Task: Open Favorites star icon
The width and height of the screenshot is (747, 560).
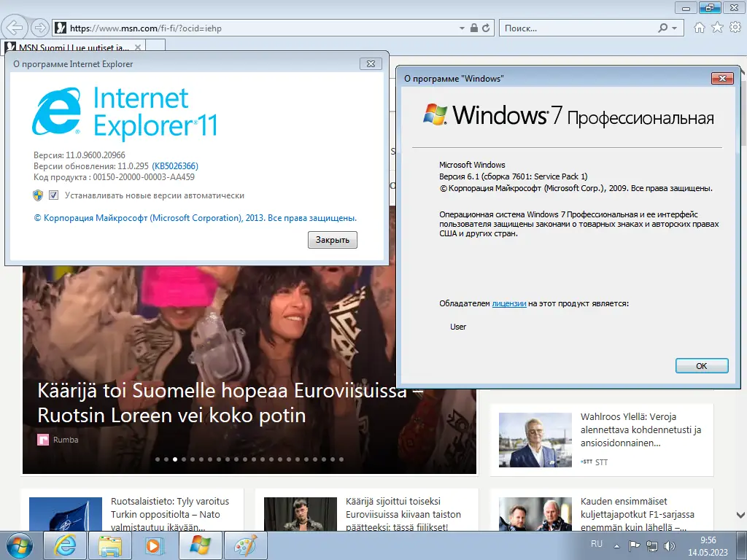Action: (717, 28)
